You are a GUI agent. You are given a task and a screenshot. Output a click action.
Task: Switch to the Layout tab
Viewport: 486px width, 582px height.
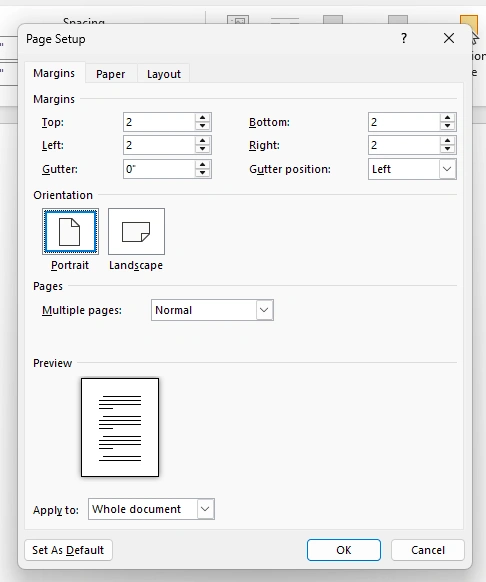[164, 74]
